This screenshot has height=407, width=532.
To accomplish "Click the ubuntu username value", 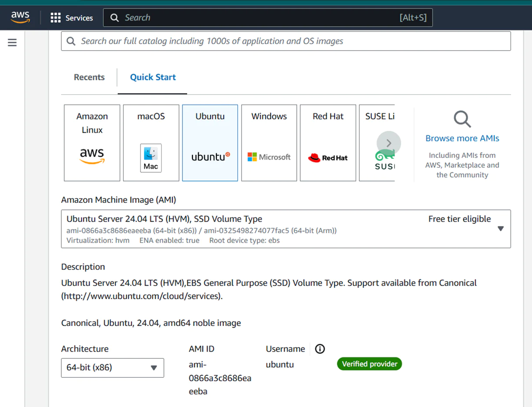I will [x=280, y=364].
